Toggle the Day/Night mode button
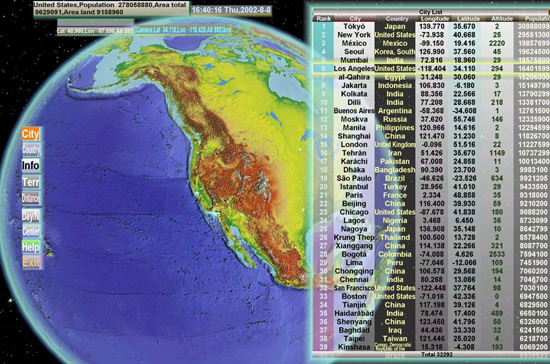 click(x=31, y=215)
